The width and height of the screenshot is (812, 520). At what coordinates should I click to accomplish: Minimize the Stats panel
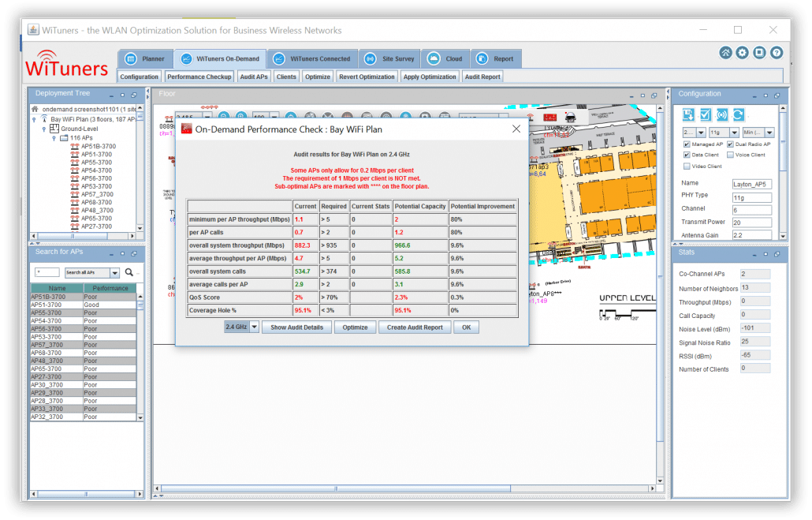pos(754,255)
